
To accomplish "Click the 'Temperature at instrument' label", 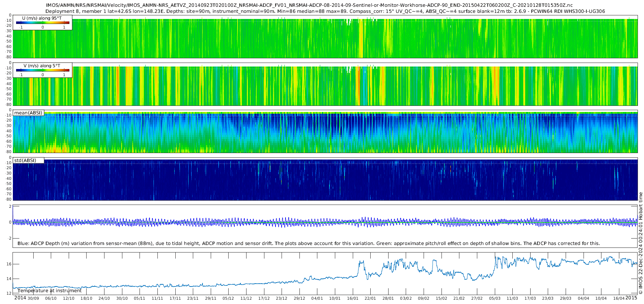I will point(49,291).
